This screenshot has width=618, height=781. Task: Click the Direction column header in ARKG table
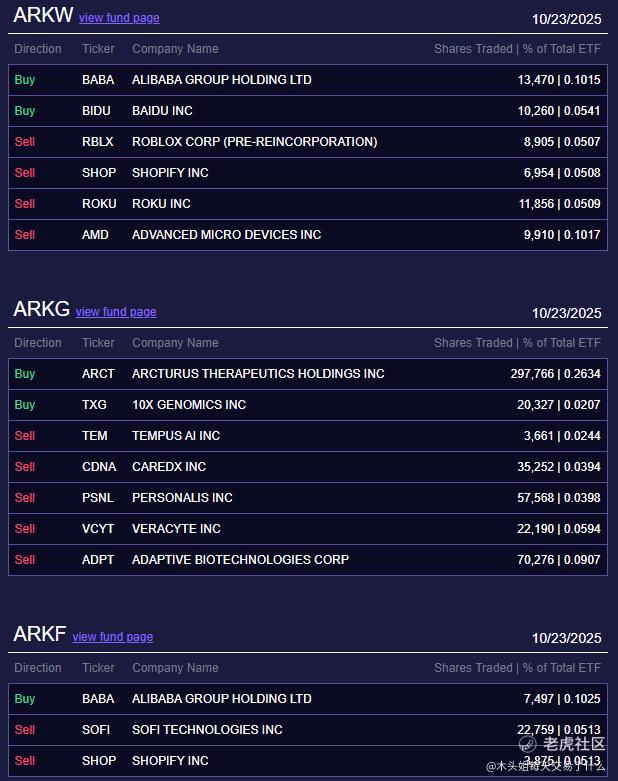pyautogui.click(x=38, y=343)
